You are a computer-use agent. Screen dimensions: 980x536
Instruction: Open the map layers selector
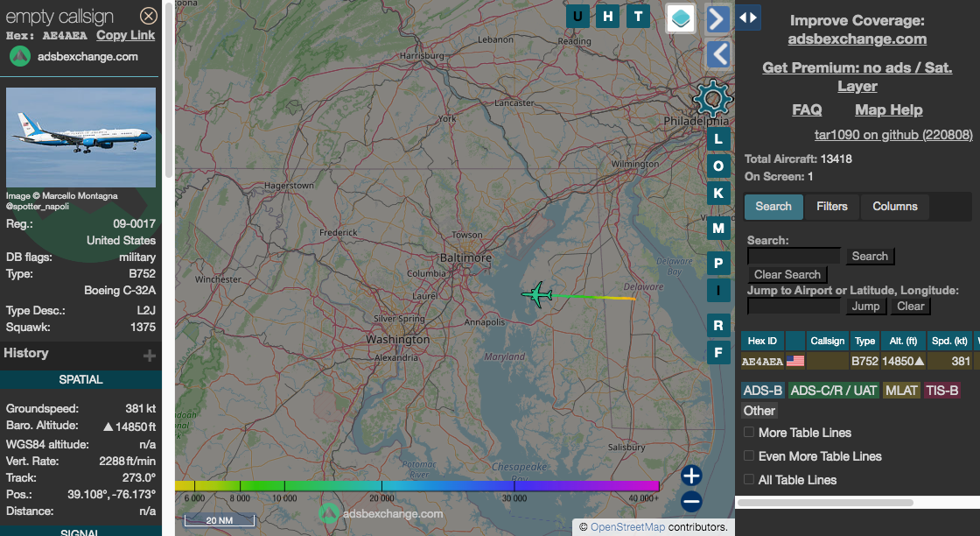[681, 18]
